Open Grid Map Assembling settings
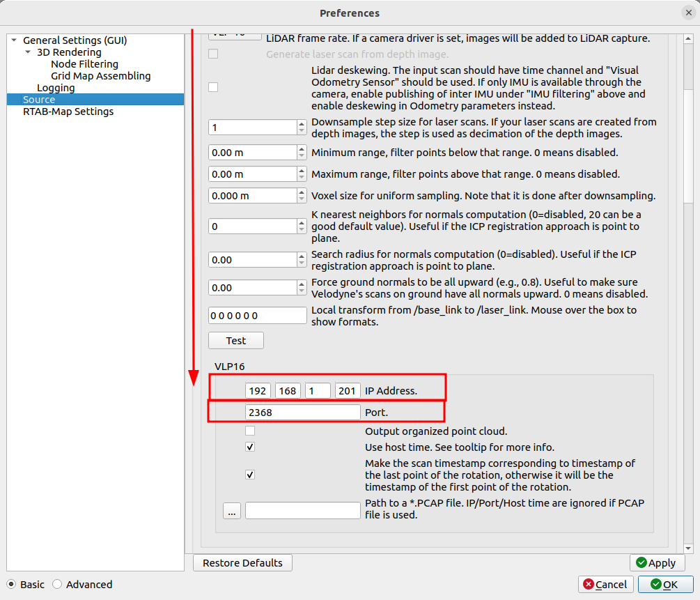 [100, 76]
